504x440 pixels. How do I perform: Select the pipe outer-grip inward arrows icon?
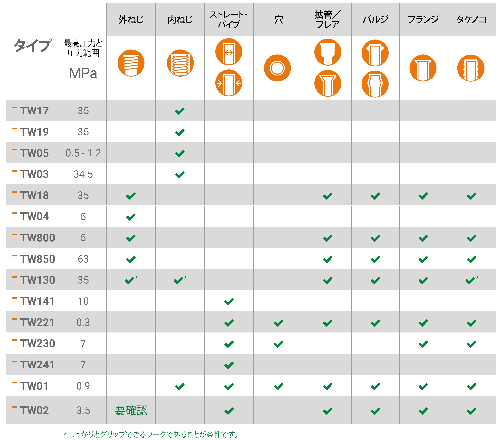pyautogui.click(x=229, y=83)
